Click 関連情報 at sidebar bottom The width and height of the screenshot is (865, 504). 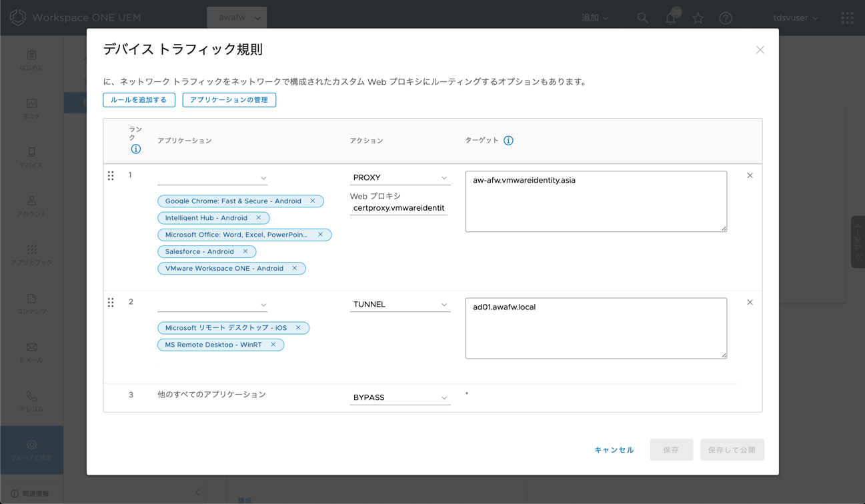coord(30,494)
